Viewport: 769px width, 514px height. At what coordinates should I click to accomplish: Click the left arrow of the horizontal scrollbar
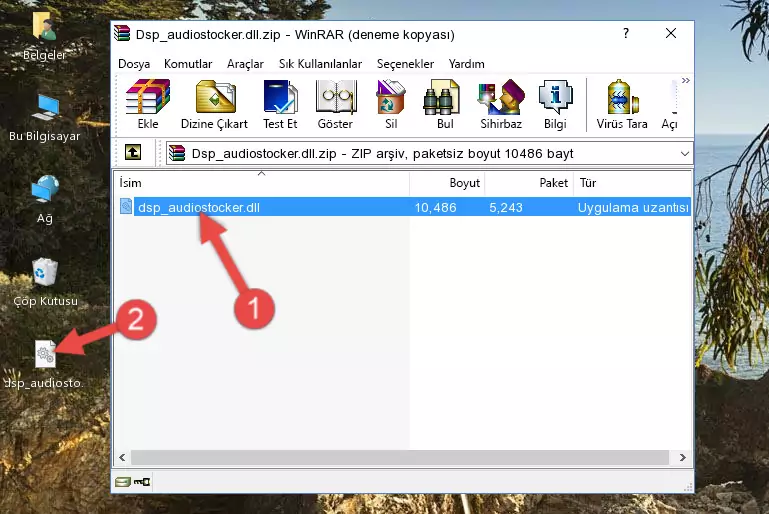click(x=122, y=457)
